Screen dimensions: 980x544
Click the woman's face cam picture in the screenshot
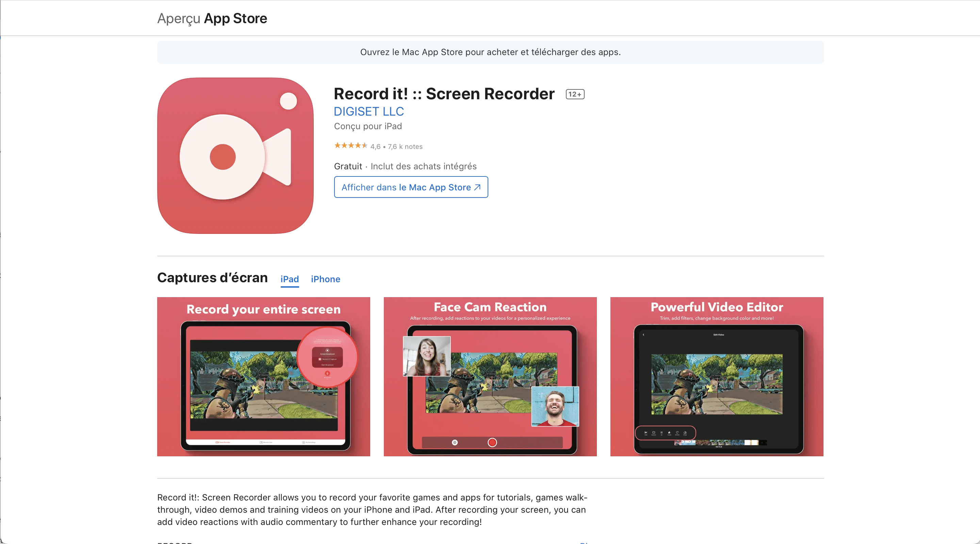pos(426,356)
